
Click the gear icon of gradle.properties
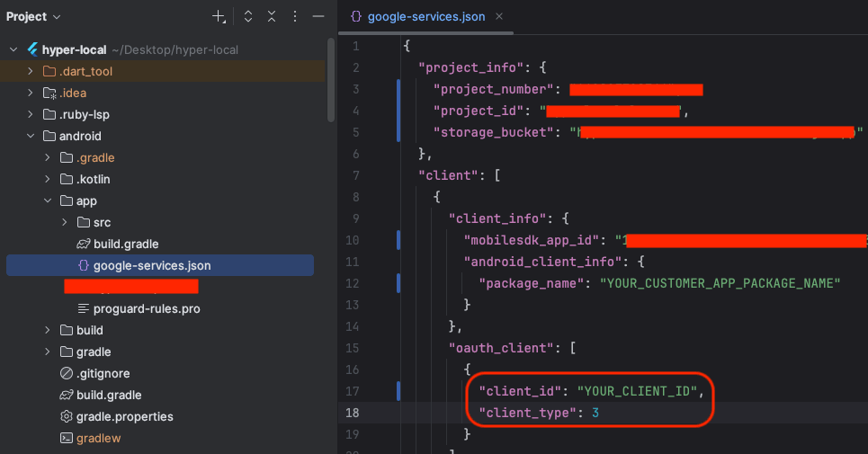coord(67,416)
